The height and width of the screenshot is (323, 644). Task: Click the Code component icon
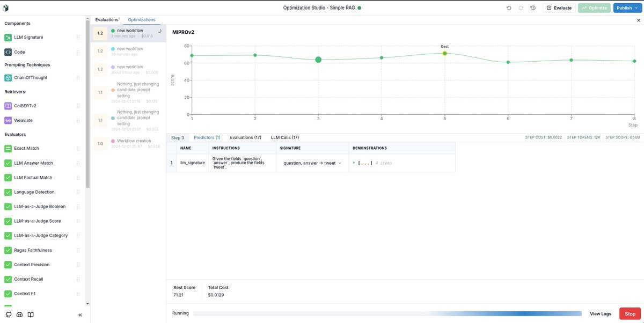(x=8, y=52)
